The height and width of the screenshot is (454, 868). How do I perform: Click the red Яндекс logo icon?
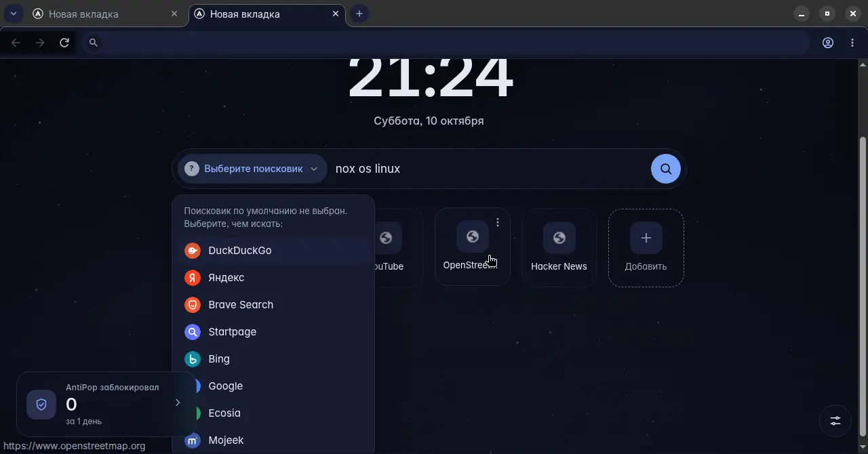tap(193, 278)
